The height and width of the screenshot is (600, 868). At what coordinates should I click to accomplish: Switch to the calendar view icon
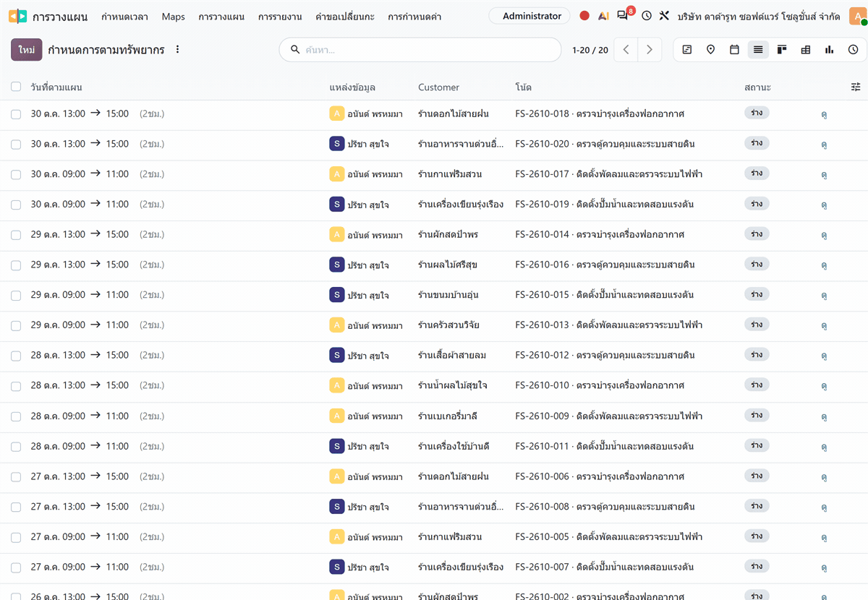[x=734, y=50]
